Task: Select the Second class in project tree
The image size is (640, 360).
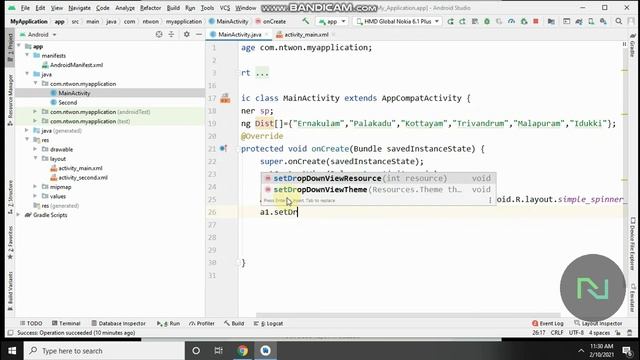Action: tap(63, 102)
